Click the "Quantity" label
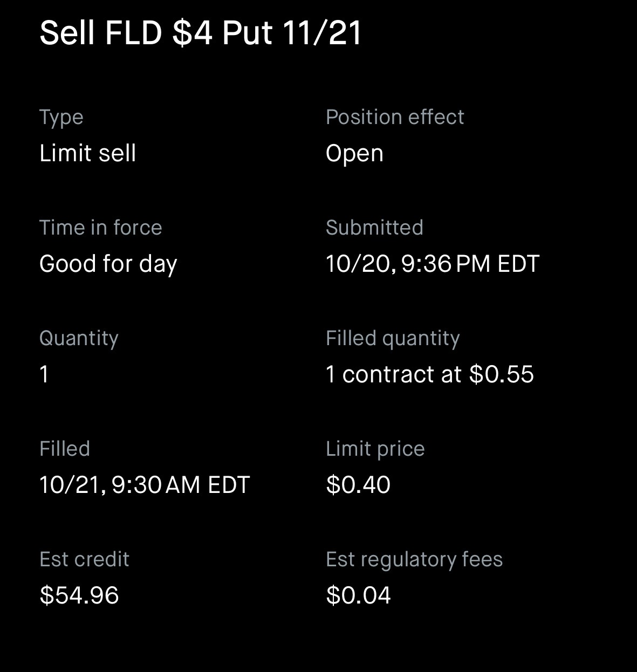This screenshot has width=637, height=672. coord(79,338)
